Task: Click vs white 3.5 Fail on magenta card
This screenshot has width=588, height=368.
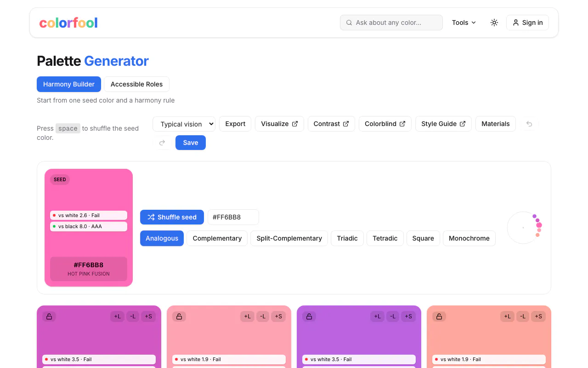Action: coord(99,359)
